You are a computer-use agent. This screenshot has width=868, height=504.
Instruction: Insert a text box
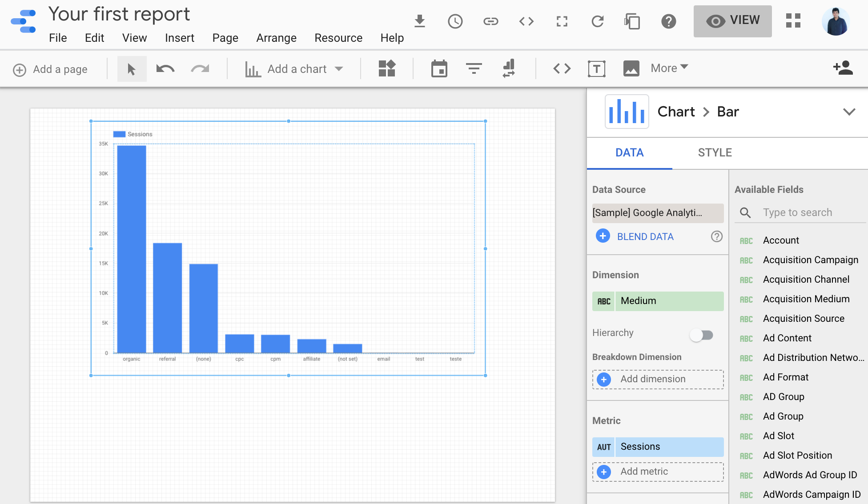(596, 68)
